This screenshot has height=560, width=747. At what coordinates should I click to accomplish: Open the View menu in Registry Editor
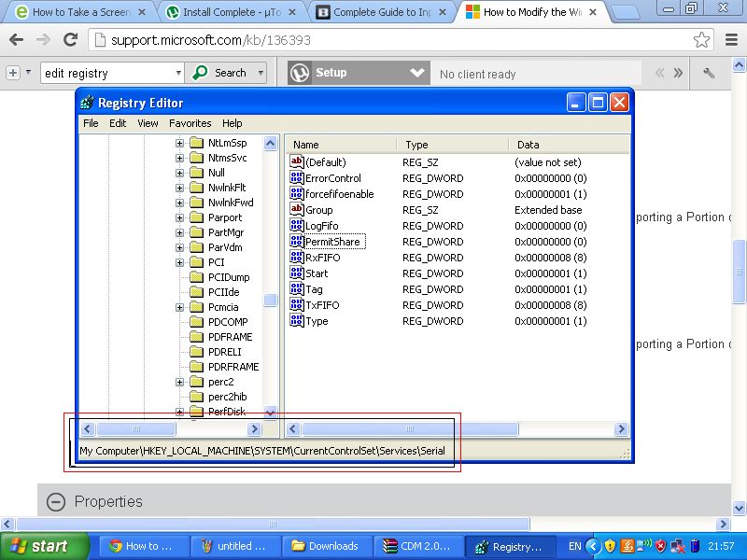(148, 123)
